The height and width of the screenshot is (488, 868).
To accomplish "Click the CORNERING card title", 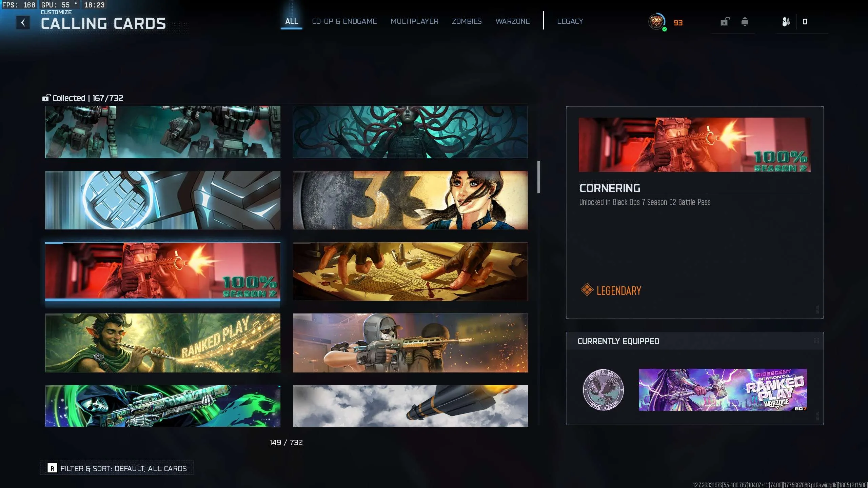I will coord(610,188).
